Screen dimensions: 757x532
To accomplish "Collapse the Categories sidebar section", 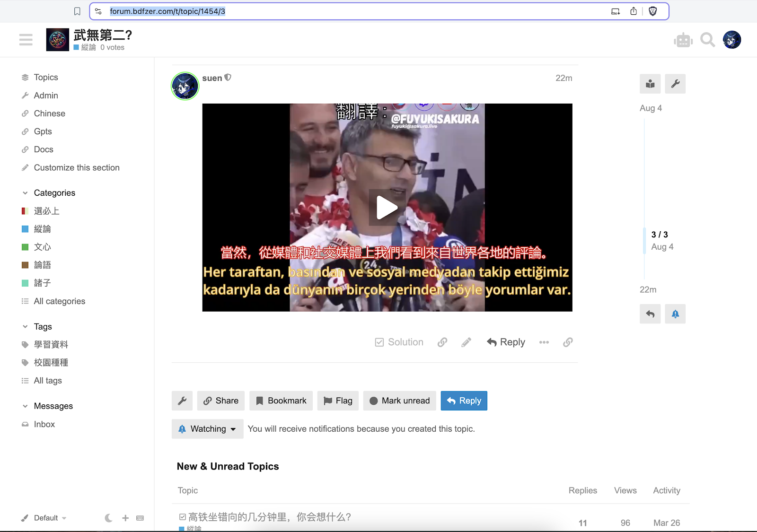I will tap(25, 193).
